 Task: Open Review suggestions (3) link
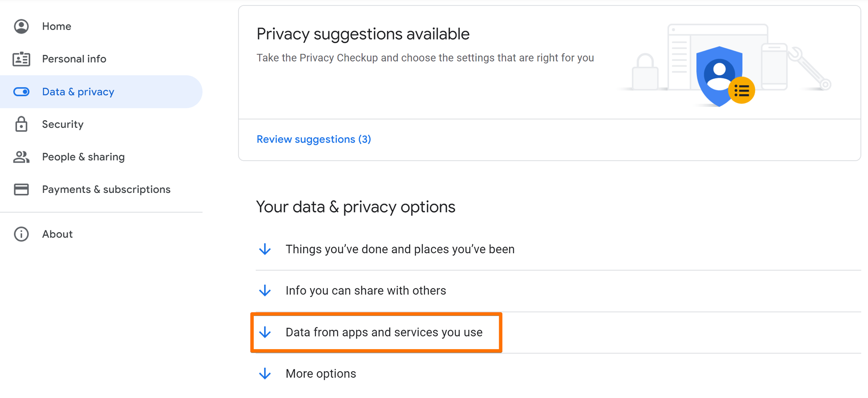[x=314, y=139]
